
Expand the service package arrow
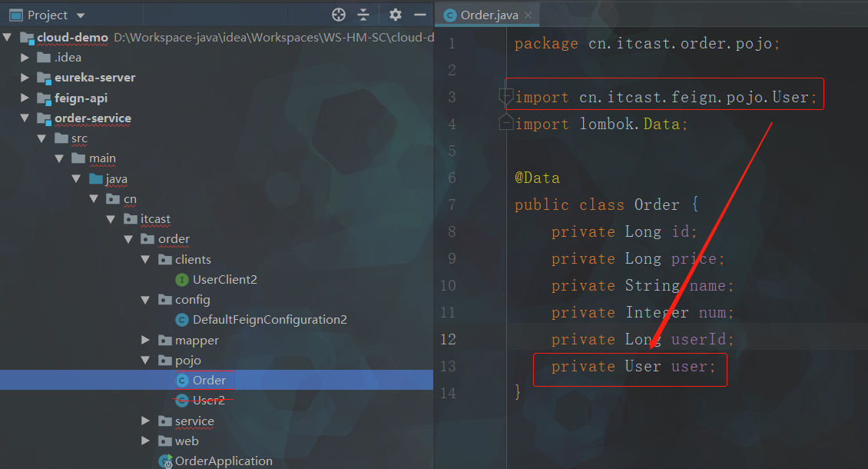tap(146, 421)
